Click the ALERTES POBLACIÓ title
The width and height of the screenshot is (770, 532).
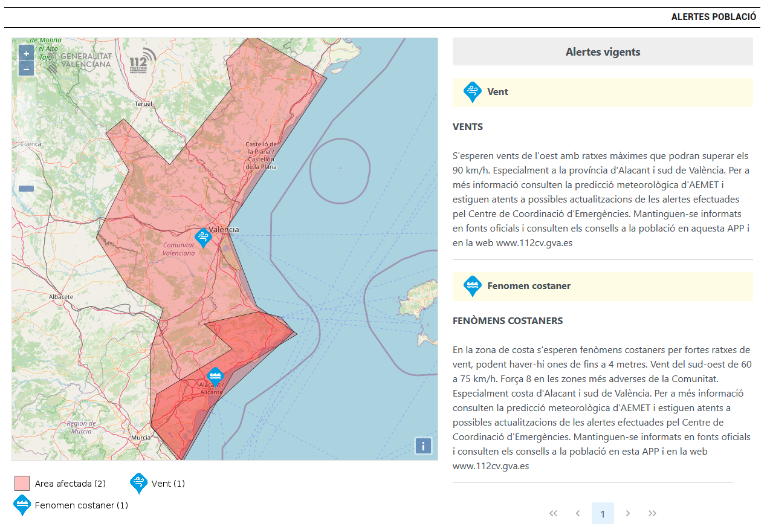(x=713, y=17)
